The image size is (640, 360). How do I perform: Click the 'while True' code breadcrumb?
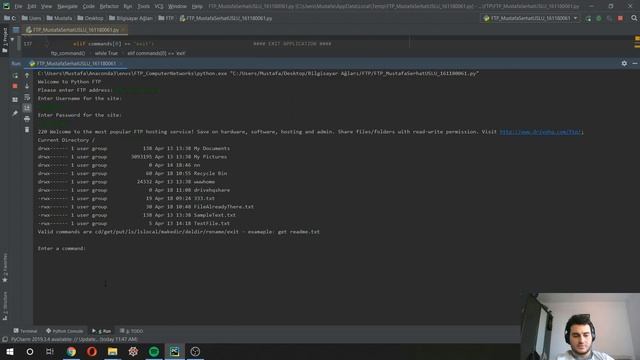(x=106, y=53)
